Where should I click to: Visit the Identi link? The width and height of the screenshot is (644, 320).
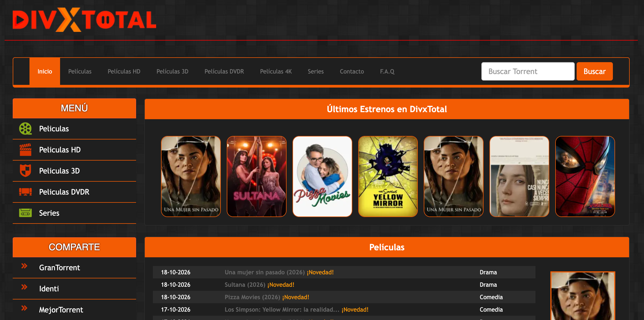49,289
